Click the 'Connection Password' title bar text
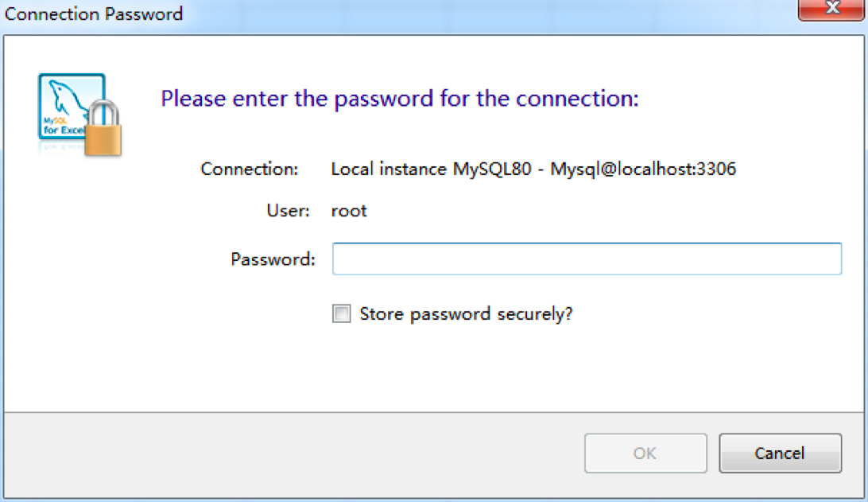This screenshot has width=868, height=502. pos(94,14)
